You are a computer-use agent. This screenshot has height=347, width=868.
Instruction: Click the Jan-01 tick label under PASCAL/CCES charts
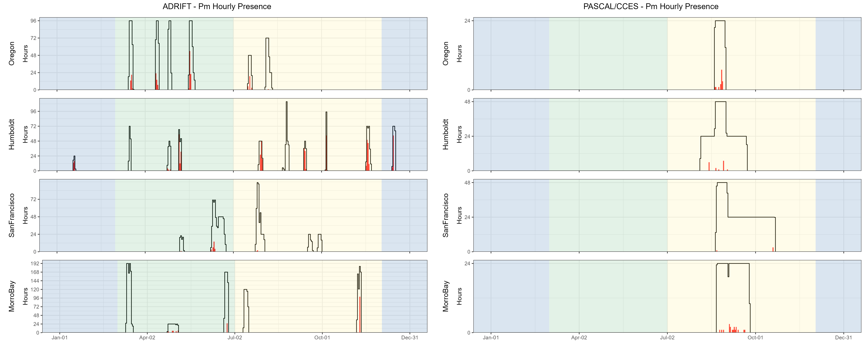click(x=491, y=338)
